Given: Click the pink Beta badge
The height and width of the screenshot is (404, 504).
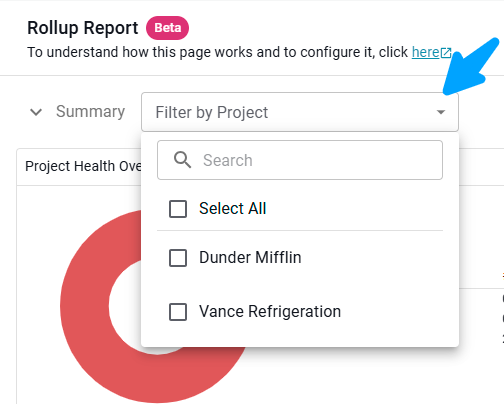Looking at the screenshot, I should pyautogui.click(x=167, y=28).
